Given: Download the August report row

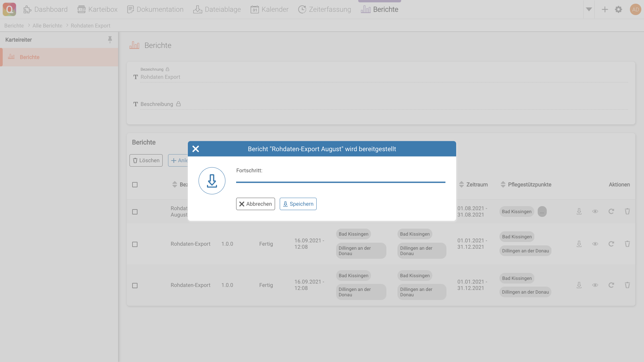Looking at the screenshot, I should pos(579,212).
